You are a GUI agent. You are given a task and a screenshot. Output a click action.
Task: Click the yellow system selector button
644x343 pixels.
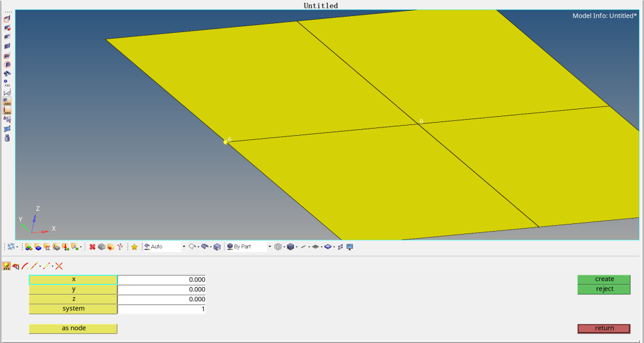coord(73,309)
